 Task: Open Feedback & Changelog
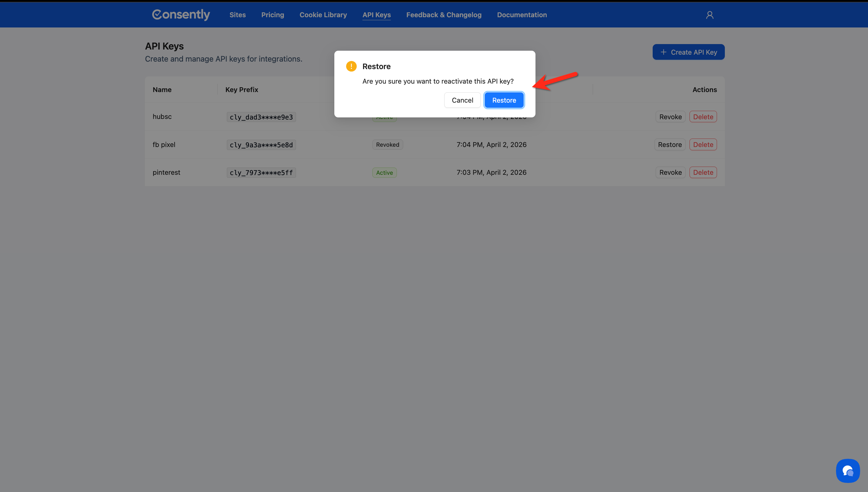pyautogui.click(x=443, y=15)
